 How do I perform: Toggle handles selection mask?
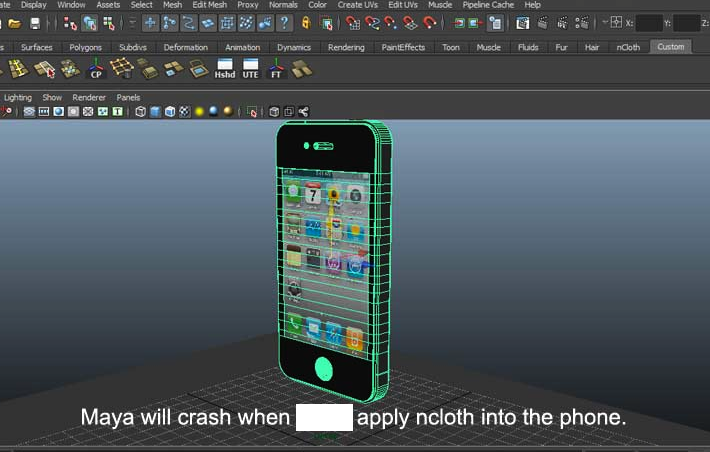150,23
